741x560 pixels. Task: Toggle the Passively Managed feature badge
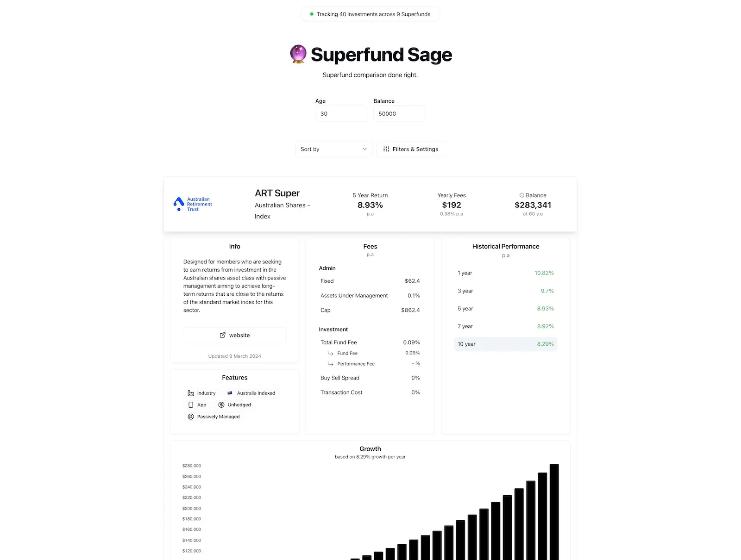(x=214, y=416)
